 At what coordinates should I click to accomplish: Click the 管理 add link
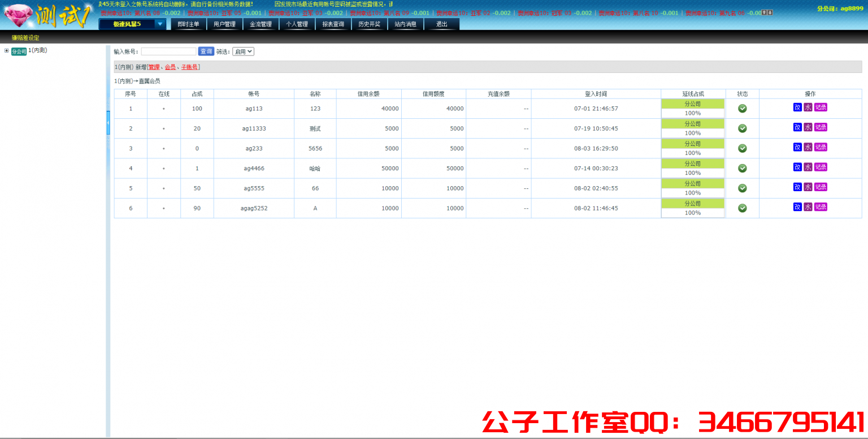154,67
